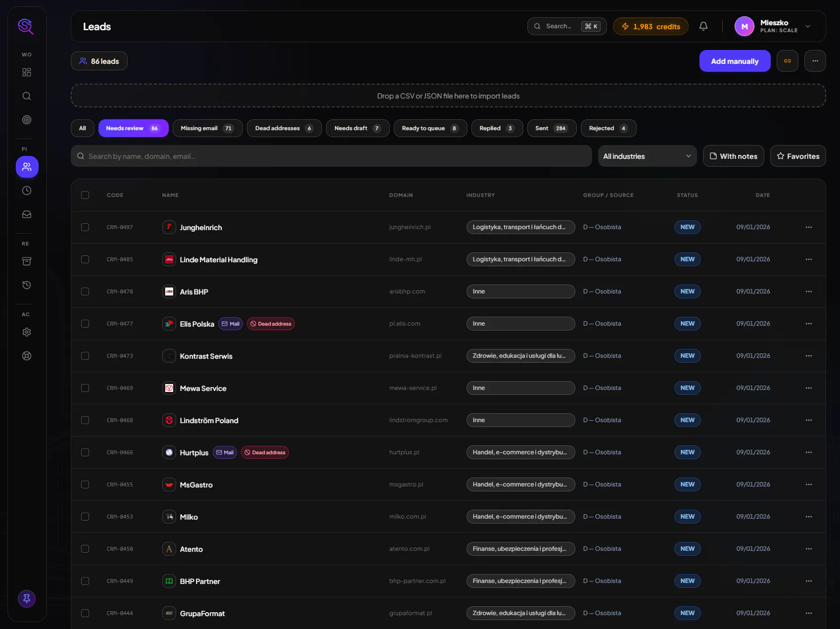Viewport: 840px width, 629px height.
Task: Open the search icon in left sidebar
Action: [27, 96]
